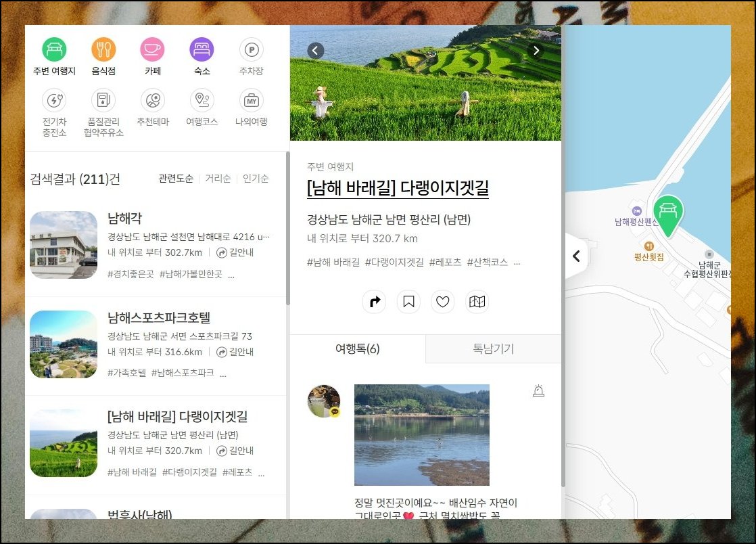
Task: Click the green location pin on map
Action: click(x=668, y=215)
